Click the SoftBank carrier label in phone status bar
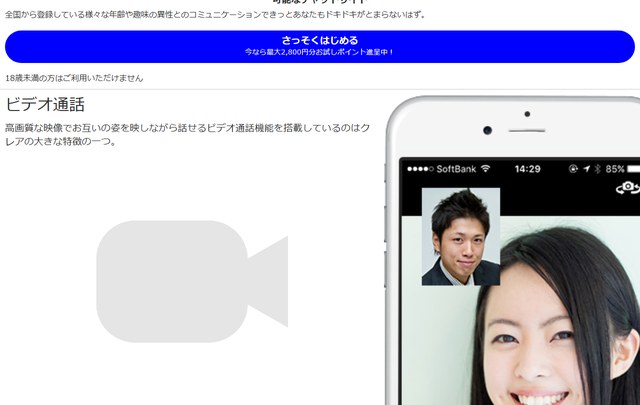Screen dimensions: 640x405 click(x=456, y=169)
